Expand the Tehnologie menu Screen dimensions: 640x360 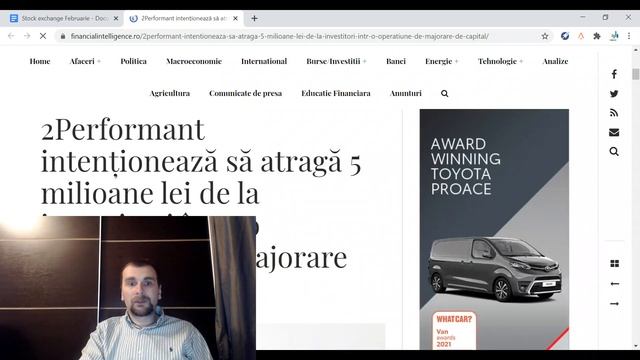pyautogui.click(x=500, y=61)
